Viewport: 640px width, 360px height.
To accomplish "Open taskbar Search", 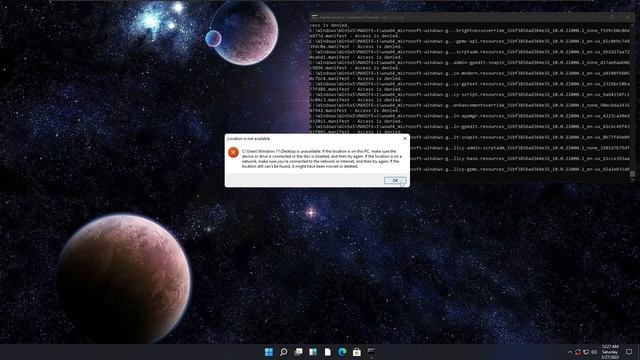I will click(283, 352).
